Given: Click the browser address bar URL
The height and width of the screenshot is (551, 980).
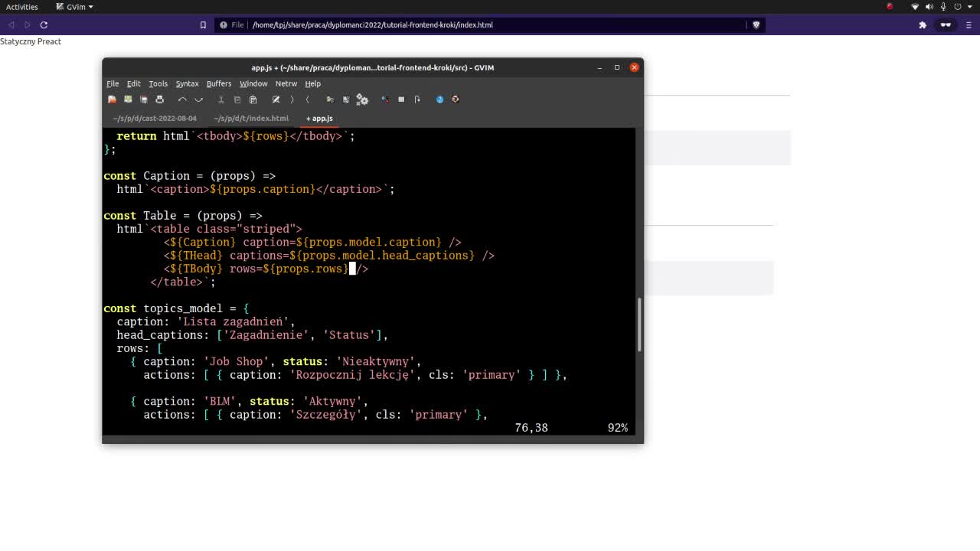Looking at the screenshot, I should point(373,24).
